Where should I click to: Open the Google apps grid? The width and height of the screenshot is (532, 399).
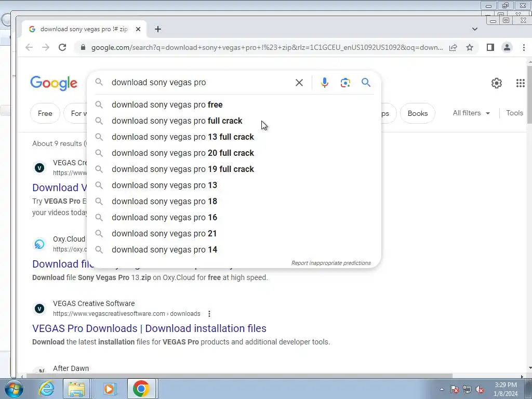click(521, 83)
